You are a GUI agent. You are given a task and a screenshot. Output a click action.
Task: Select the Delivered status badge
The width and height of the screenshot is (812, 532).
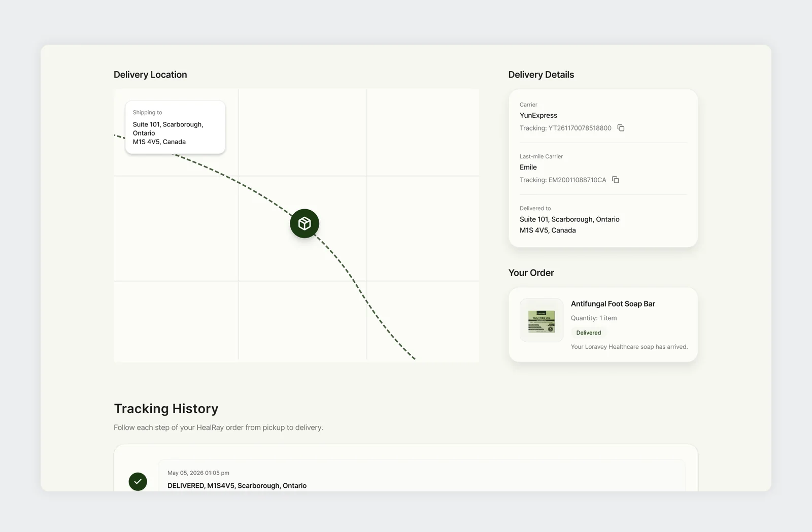pyautogui.click(x=589, y=332)
